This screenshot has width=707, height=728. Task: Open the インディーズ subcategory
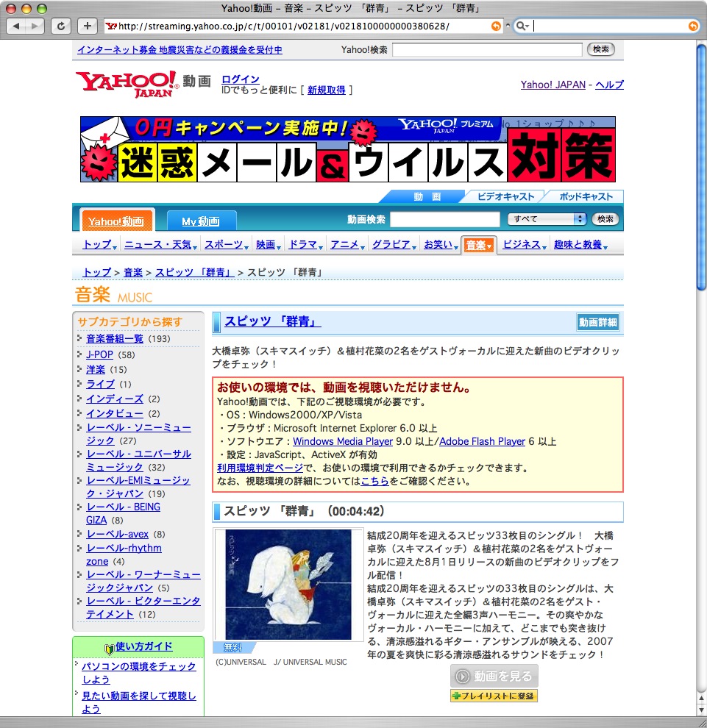point(115,399)
